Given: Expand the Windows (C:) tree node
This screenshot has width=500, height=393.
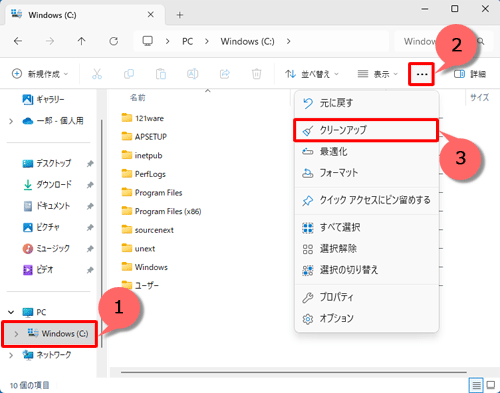Looking at the screenshot, I should pyautogui.click(x=16, y=334).
